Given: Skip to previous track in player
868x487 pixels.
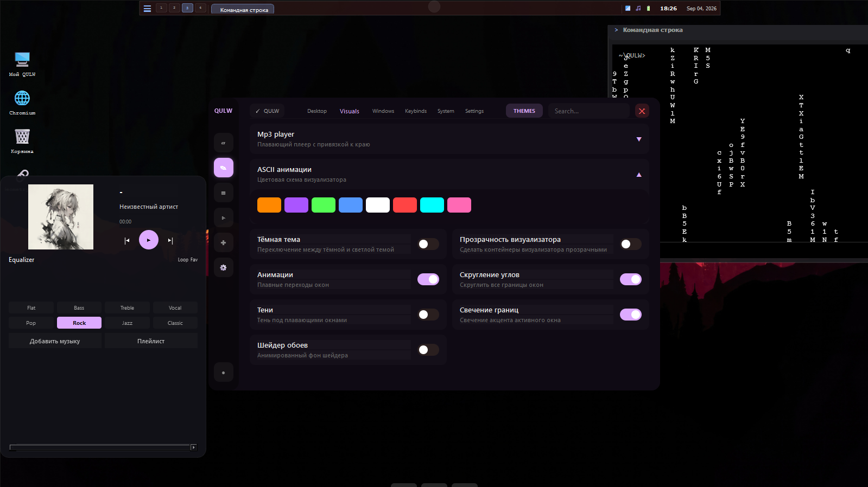Looking at the screenshot, I should coord(127,240).
